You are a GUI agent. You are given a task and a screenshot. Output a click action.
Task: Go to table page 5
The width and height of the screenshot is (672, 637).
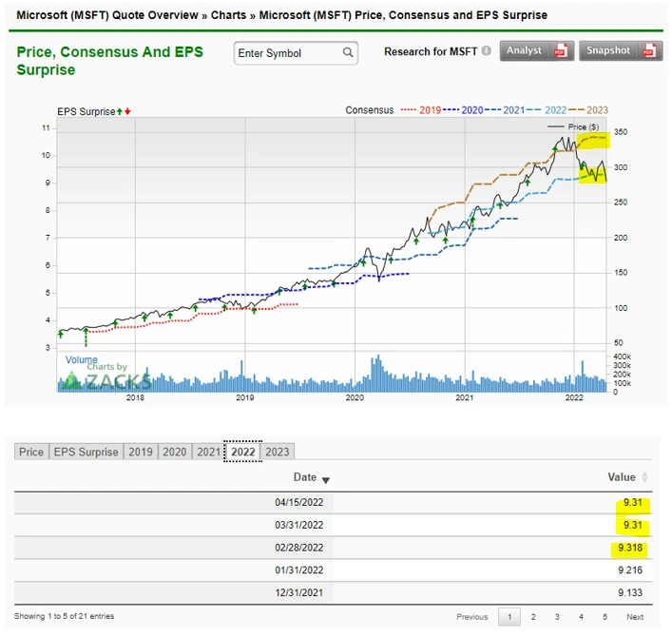coord(605,617)
